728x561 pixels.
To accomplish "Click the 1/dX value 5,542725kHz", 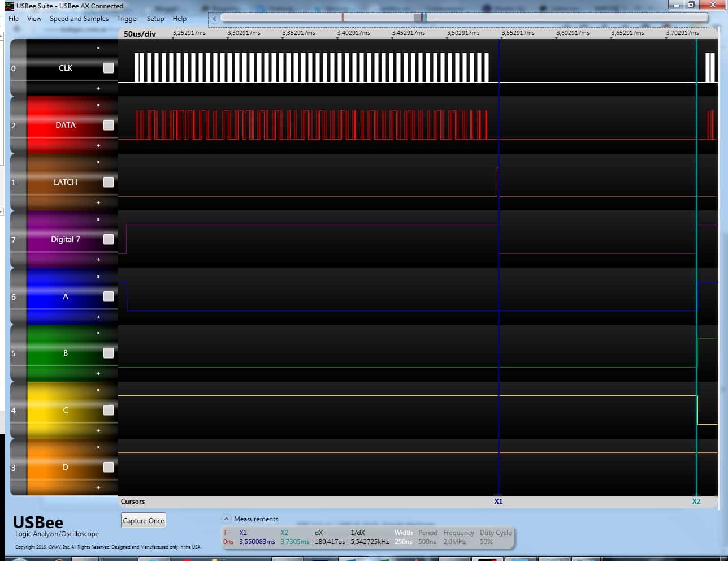I will tap(370, 542).
